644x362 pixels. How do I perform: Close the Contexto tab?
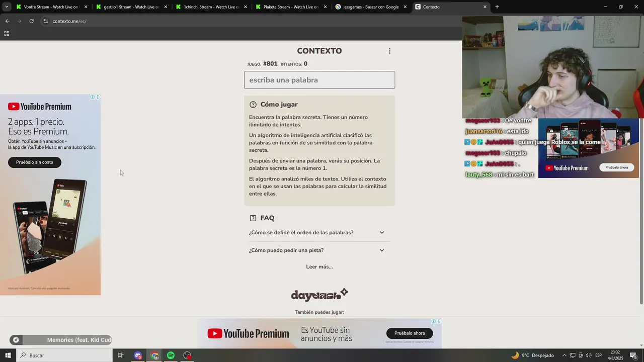click(485, 7)
